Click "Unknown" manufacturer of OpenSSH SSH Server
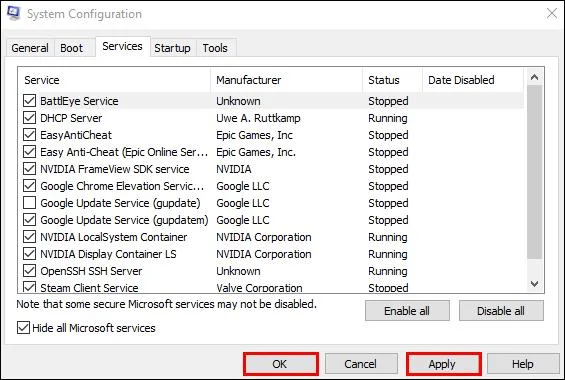This screenshot has height=380, width=565. point(238,271)
